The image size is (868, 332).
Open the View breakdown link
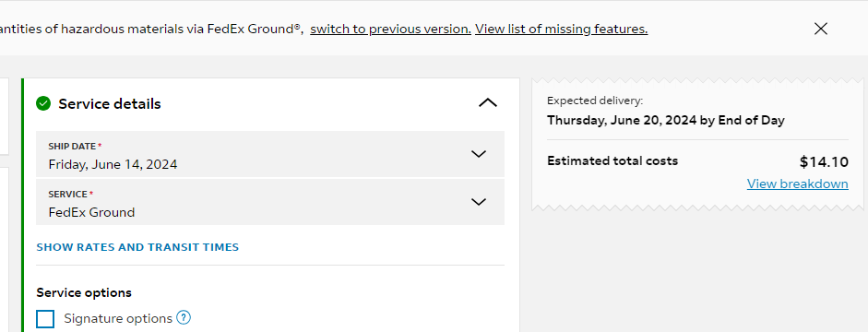[797, 184]
